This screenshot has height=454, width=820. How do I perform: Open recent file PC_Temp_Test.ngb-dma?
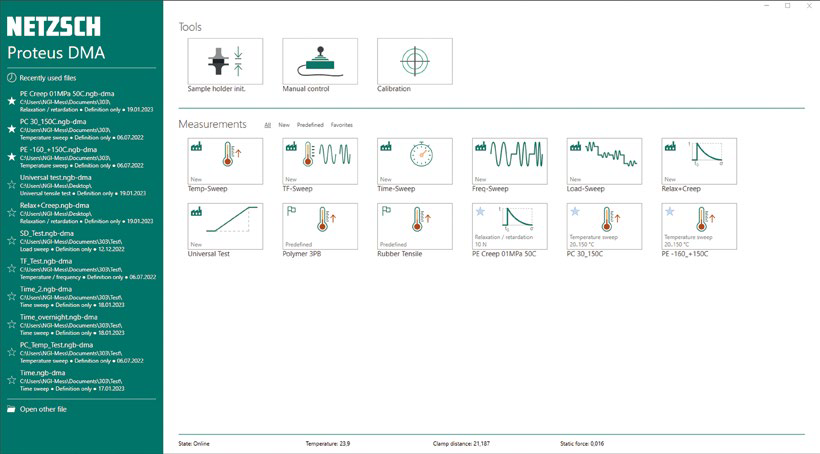(82, 353)
